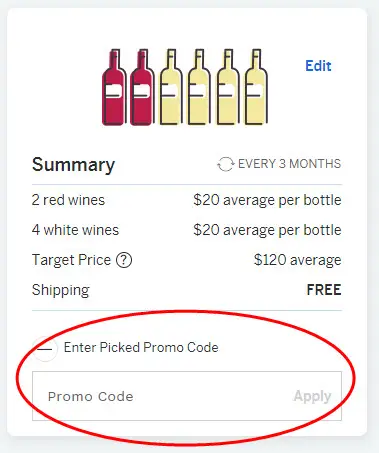
Task: Click the Summary heading
Action: pyautogui.click(x=73, y=165)
